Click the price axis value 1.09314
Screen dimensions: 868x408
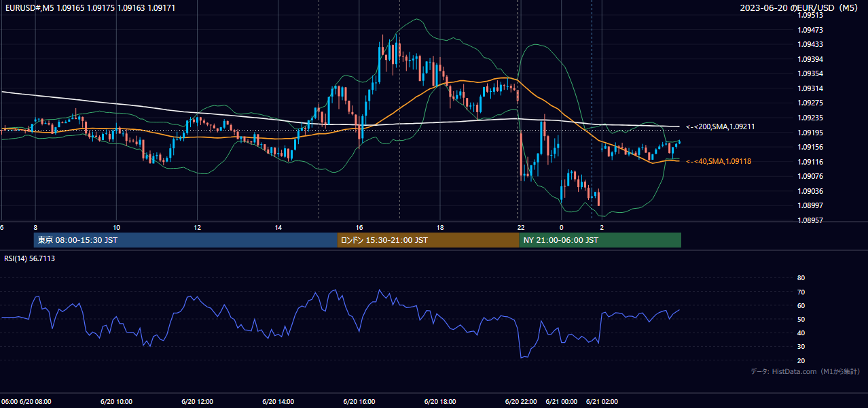click(x=811, y=88)
